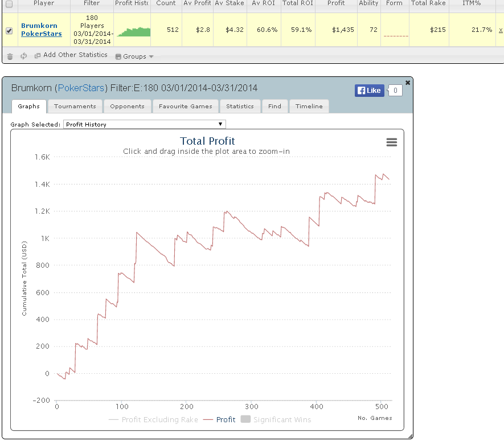
Task: Click the green Profit History sparkline thumbnail
Action: click(x=134, y=32)
